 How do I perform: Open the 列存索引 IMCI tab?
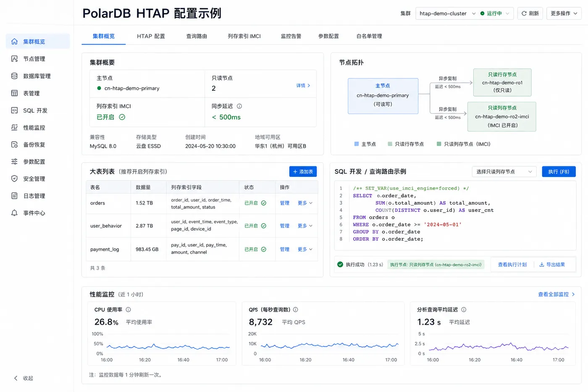pos(244,36)
